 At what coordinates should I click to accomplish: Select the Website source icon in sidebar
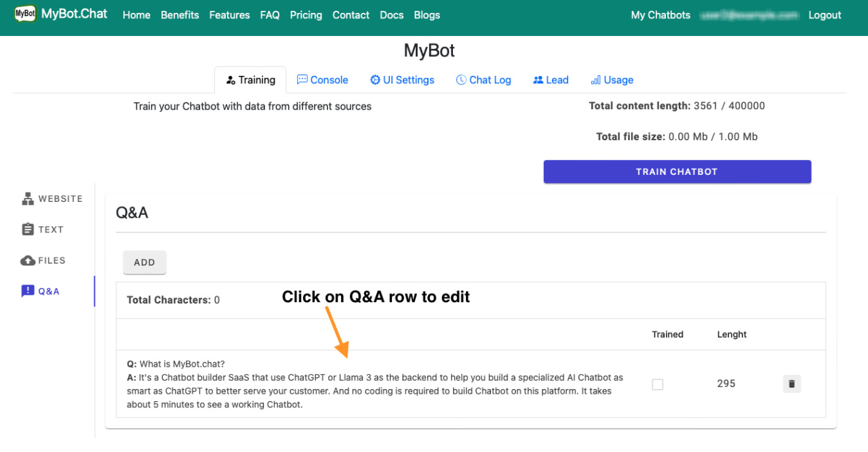tap(27, 198)
